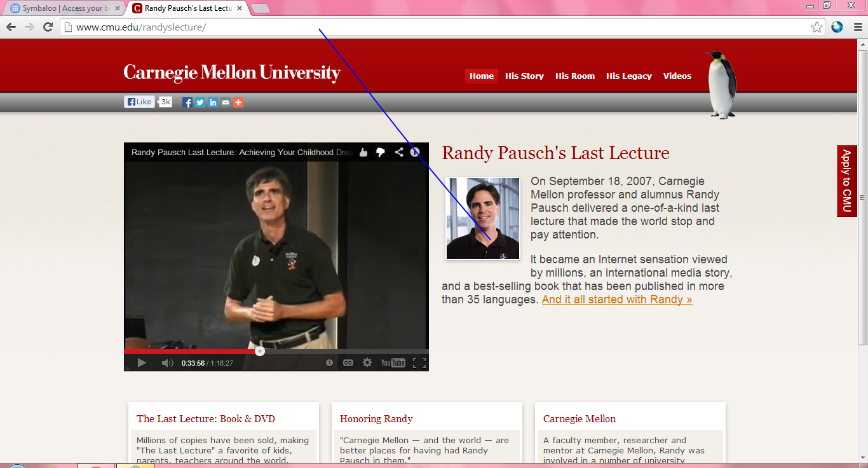Open the 'Honoring Randy' heading link
This screenshot has width=868, height=468.
376,419
